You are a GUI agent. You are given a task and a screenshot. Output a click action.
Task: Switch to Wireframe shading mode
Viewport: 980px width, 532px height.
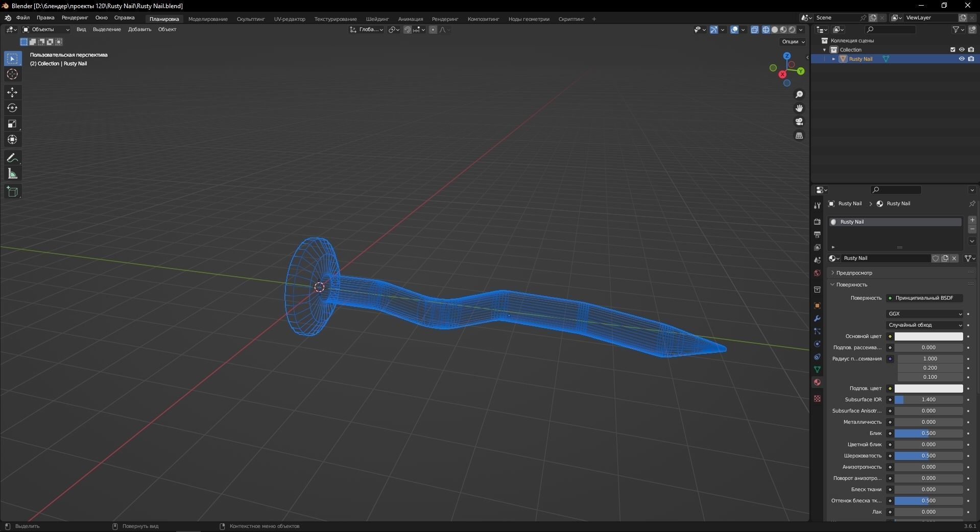coord(766,30)
